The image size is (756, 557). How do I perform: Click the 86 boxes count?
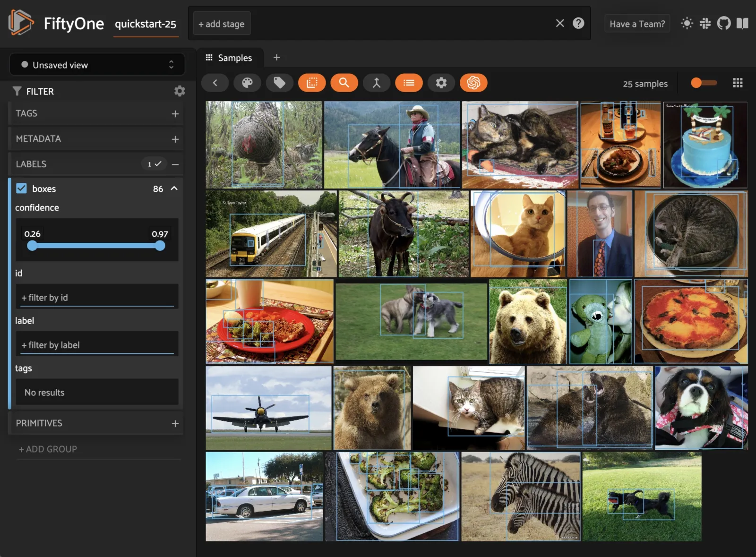pos(158,189)
